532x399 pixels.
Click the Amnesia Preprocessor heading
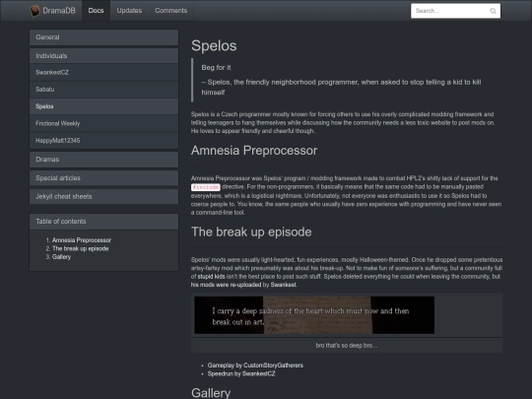(254, 151)
